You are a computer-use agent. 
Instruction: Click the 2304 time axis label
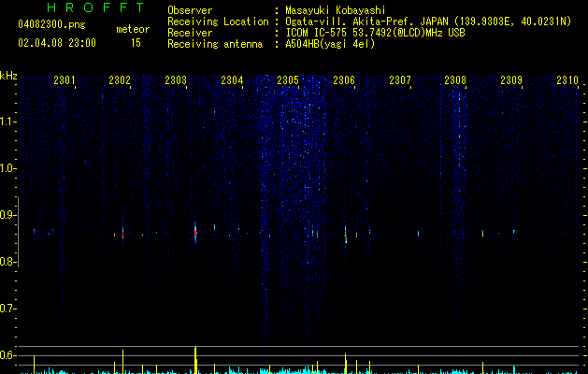[x=232, y=80]
